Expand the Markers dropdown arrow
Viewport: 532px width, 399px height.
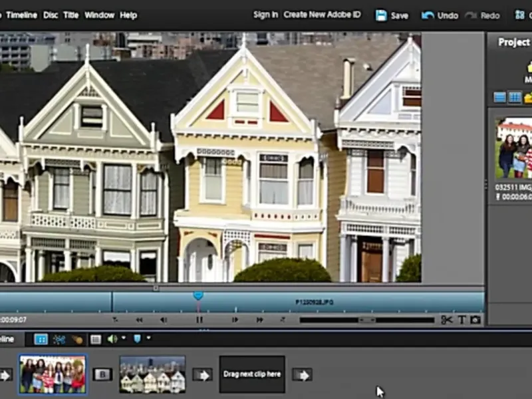pyautogui.click(x=148, y=338)
